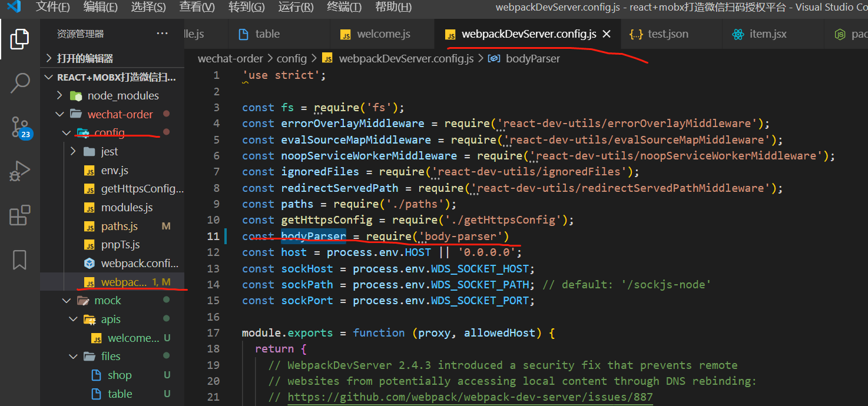Click React icon on item.jsx tab

(738, 34)
